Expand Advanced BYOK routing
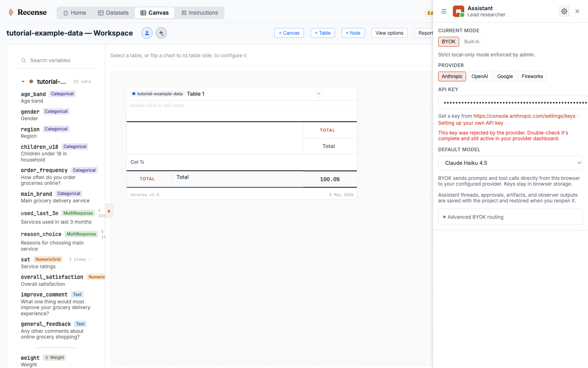 (x=510, y=217)
